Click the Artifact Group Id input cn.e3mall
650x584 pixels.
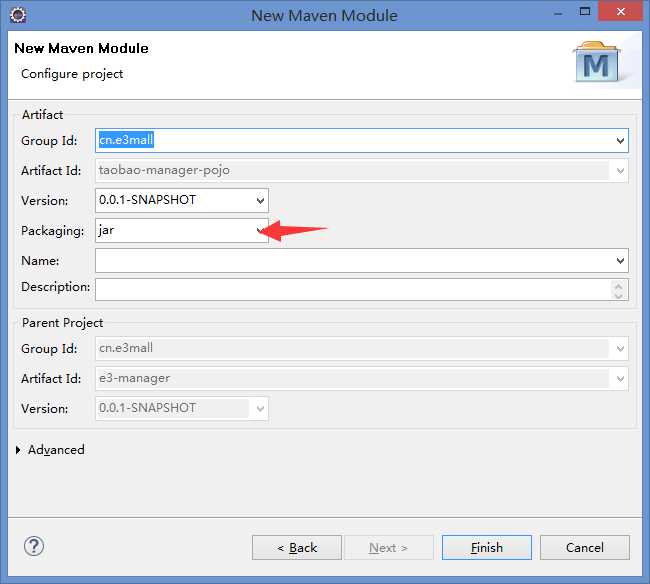[362, 141]
